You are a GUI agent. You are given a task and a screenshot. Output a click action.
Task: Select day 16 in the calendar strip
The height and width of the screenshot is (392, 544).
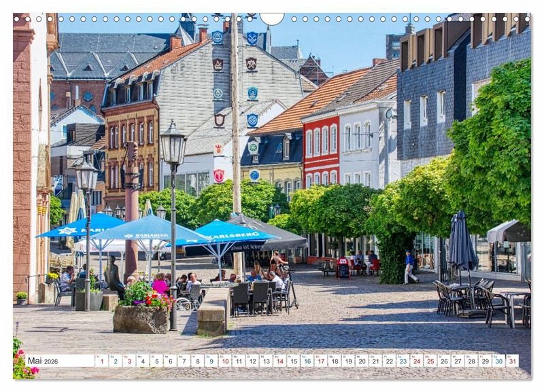point(307,361)
